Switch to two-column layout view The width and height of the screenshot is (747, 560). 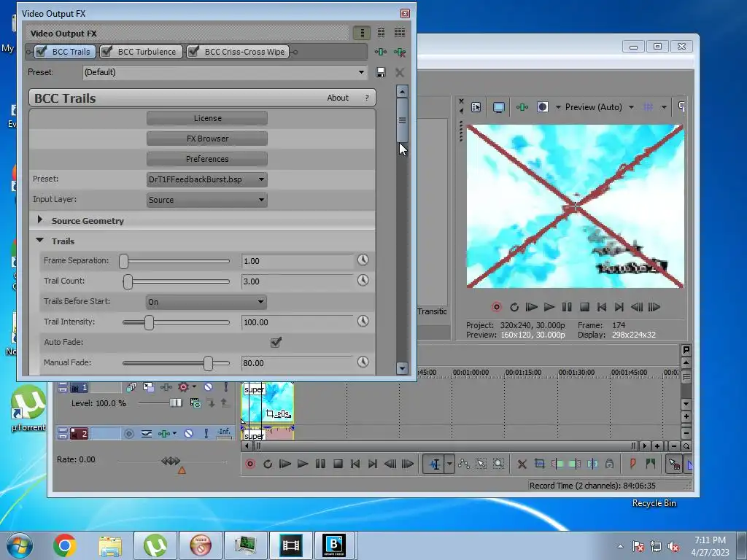tap(381, 33)
